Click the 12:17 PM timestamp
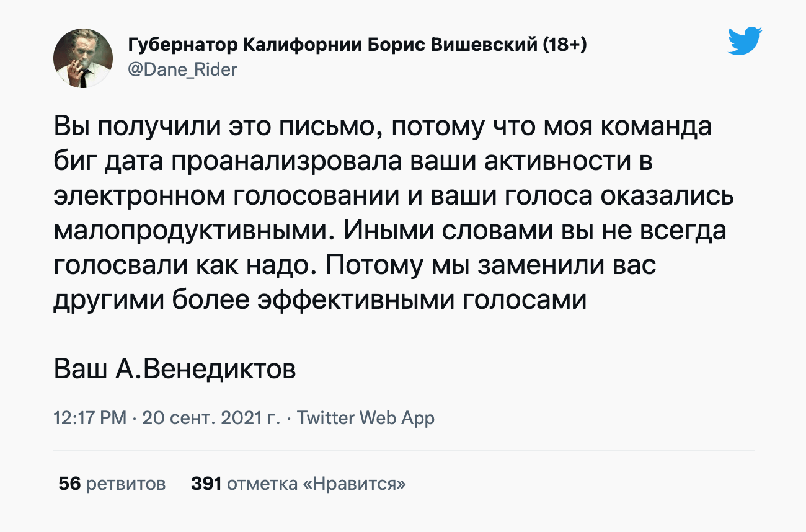 click(91, 418)
